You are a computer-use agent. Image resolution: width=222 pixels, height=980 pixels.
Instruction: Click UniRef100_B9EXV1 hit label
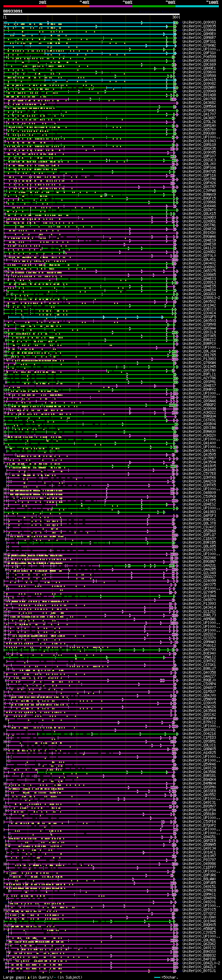pos(199,520)
